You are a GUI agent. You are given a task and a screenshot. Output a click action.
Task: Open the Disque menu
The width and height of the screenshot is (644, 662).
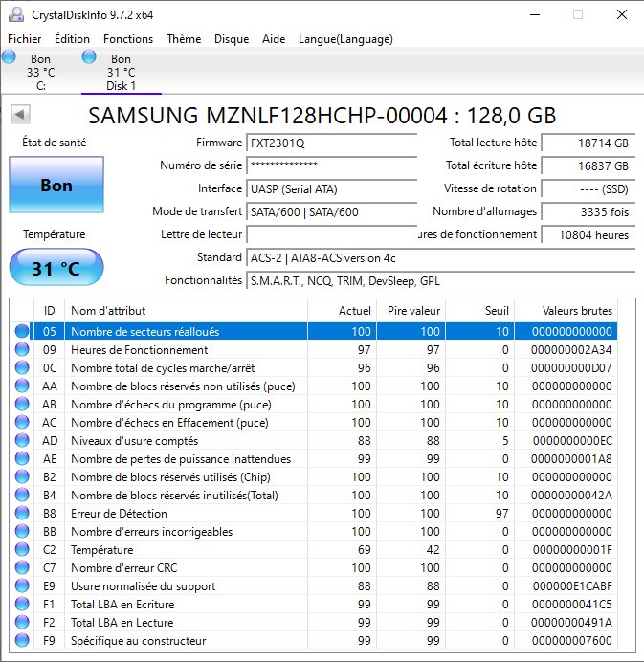coord(232,39)
